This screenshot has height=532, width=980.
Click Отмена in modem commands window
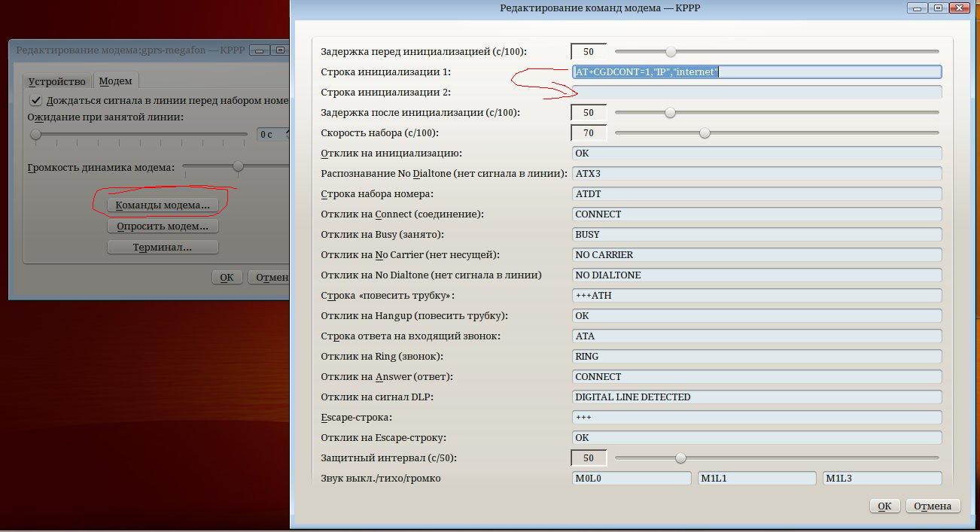(933, 506)
